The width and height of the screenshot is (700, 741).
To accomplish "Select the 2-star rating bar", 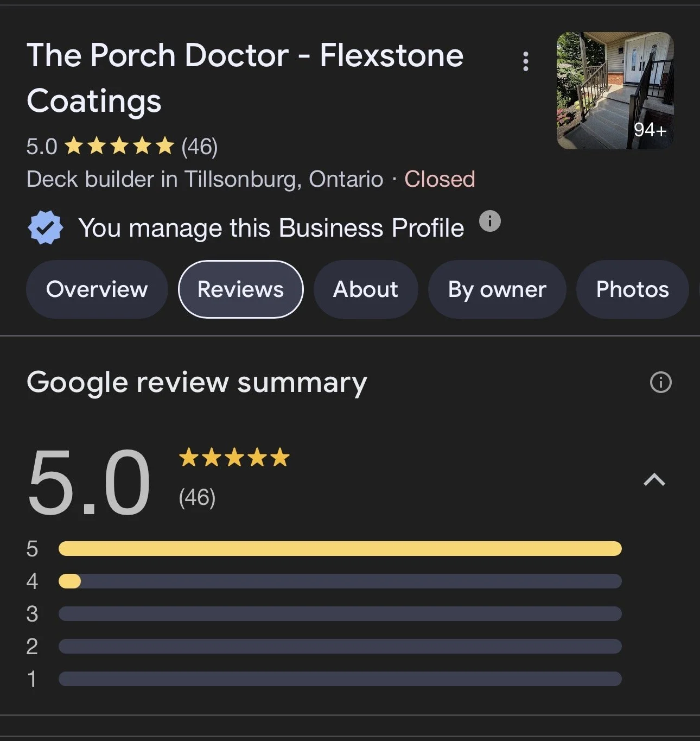I will tap(340, 647).
